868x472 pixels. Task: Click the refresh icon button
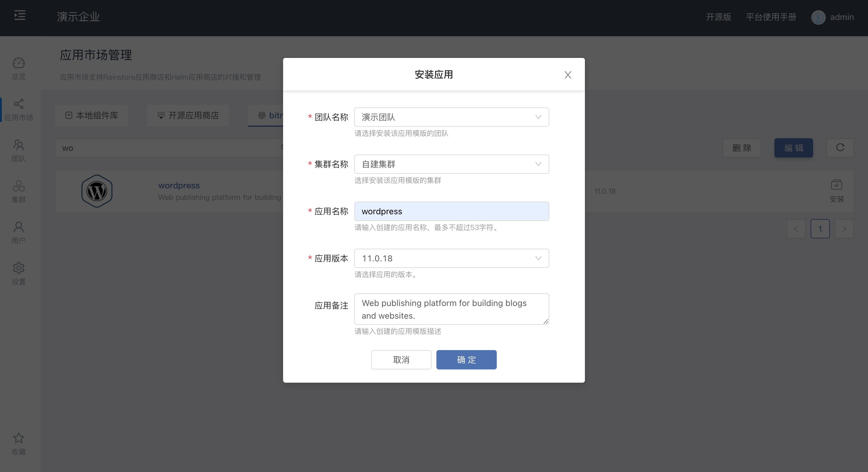tap(840, 148)
